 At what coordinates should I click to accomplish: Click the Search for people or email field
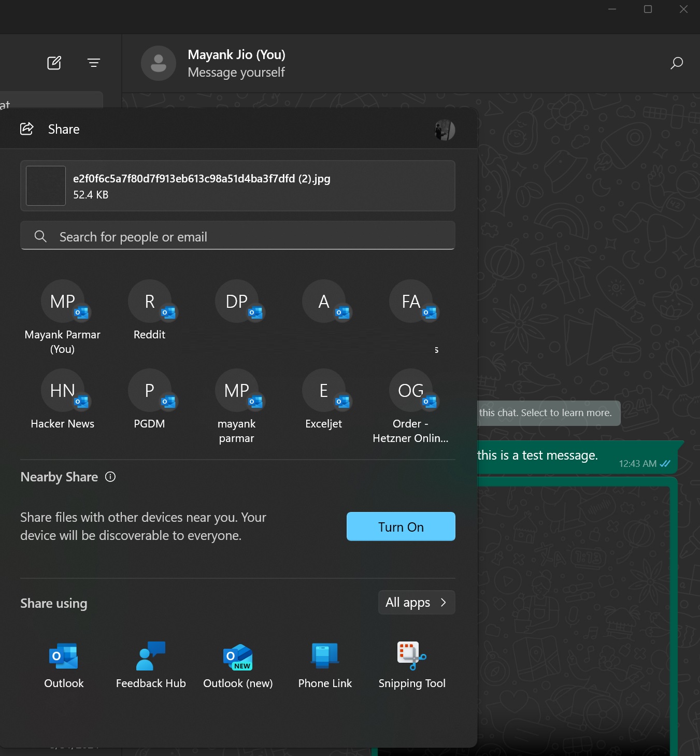(x=238, y=236)
